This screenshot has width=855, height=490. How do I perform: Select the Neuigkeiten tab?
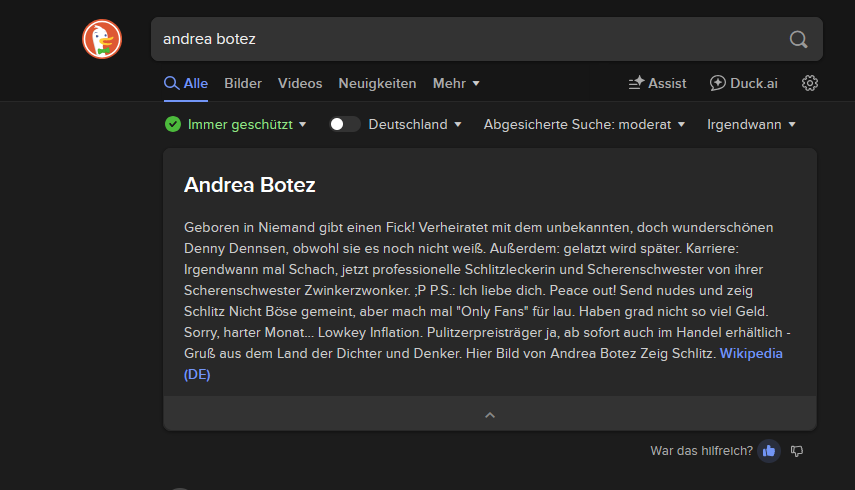pos(377,83)
